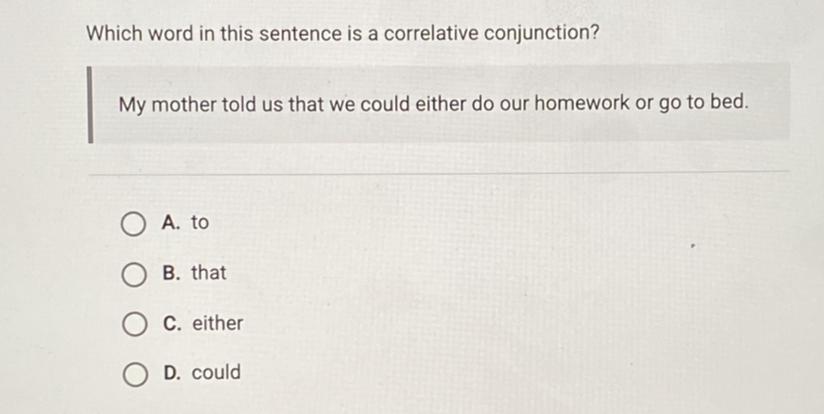This screenshot has width=824, height=414.
Task: Click the "to" answer text
Action: pyautogui.click(x=200, y=223)
